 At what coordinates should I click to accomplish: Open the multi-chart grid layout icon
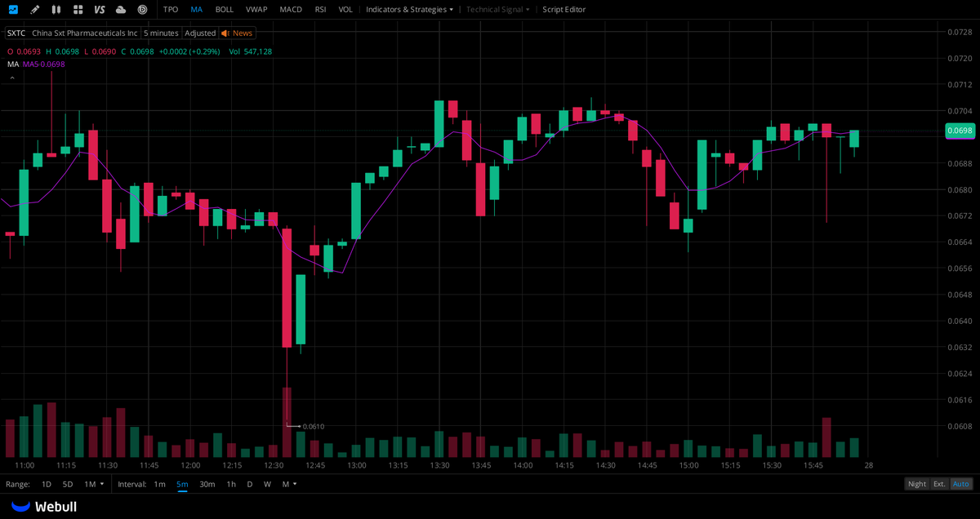pos(78,10)
